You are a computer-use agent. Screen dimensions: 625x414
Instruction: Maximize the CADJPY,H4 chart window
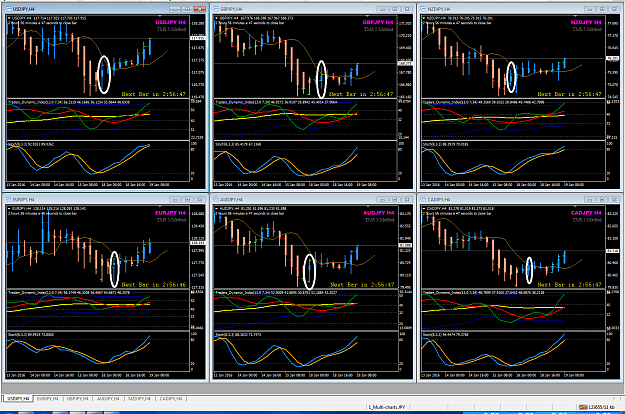[602, 199]
